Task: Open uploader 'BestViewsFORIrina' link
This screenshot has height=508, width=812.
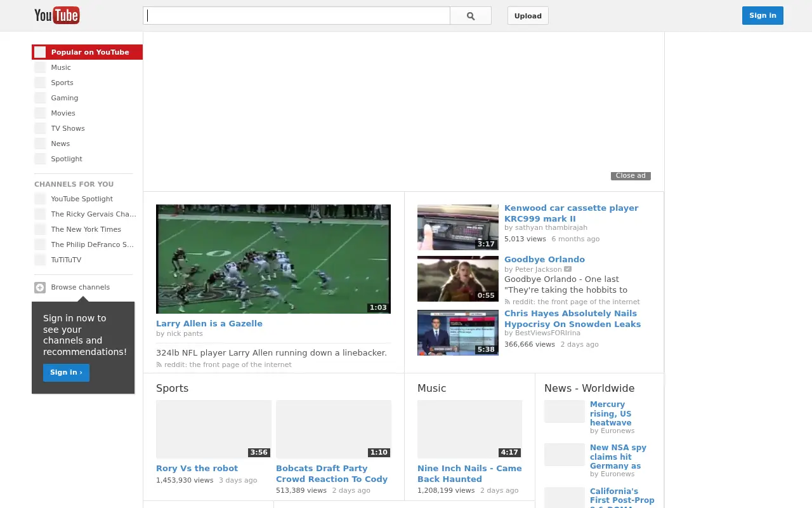Action: click(547, 333)
